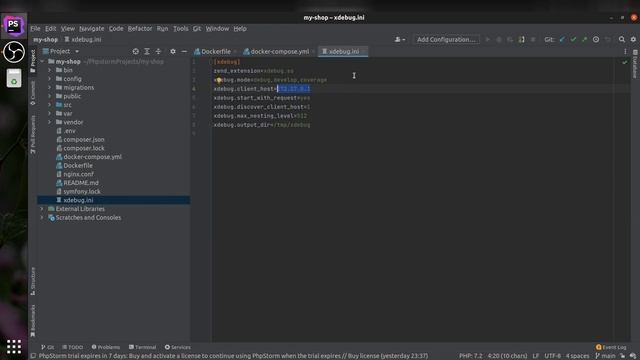Open Search Everywhere magnifier icon
Image resolution: width=640 pixels, height=360 pixels.
pyautogui.click(x=622, y=40)
